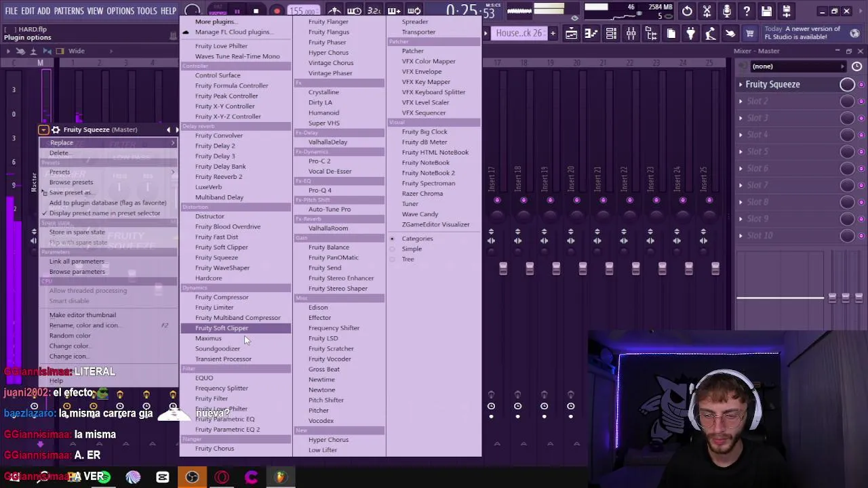
Task: Click the mixer clock icon beside (none) selector
Action: coord(856,66)
